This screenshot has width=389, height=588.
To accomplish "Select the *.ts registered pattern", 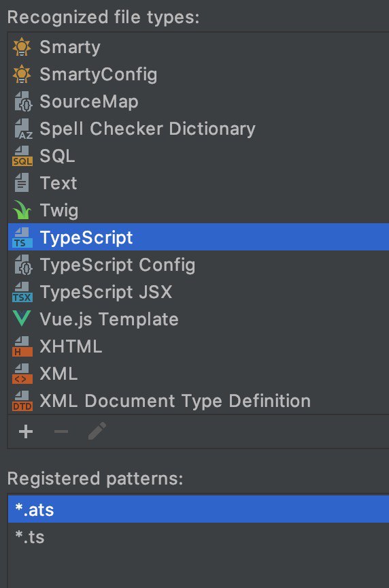I will (199, 537).
